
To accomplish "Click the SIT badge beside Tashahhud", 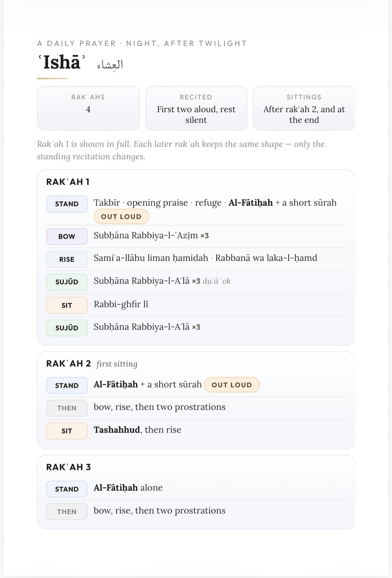I will pos(67,431).
